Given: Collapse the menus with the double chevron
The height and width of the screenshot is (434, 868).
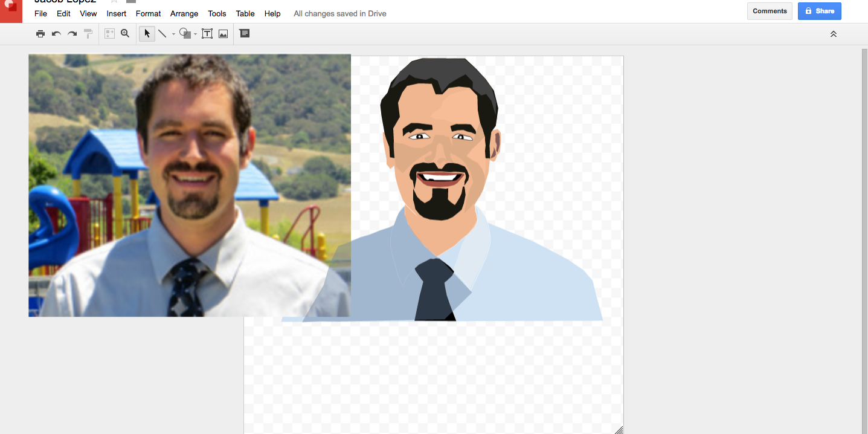Looking at the screenshot, I should (834, 34).
